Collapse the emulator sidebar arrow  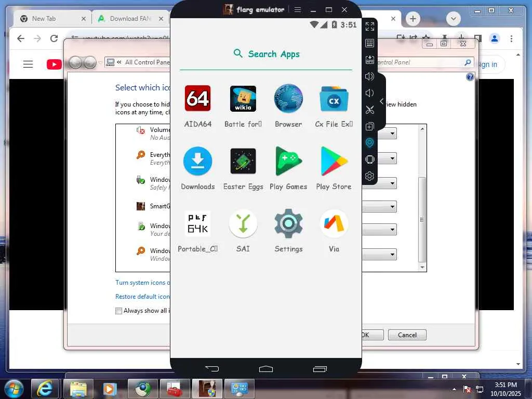[382, 101]
